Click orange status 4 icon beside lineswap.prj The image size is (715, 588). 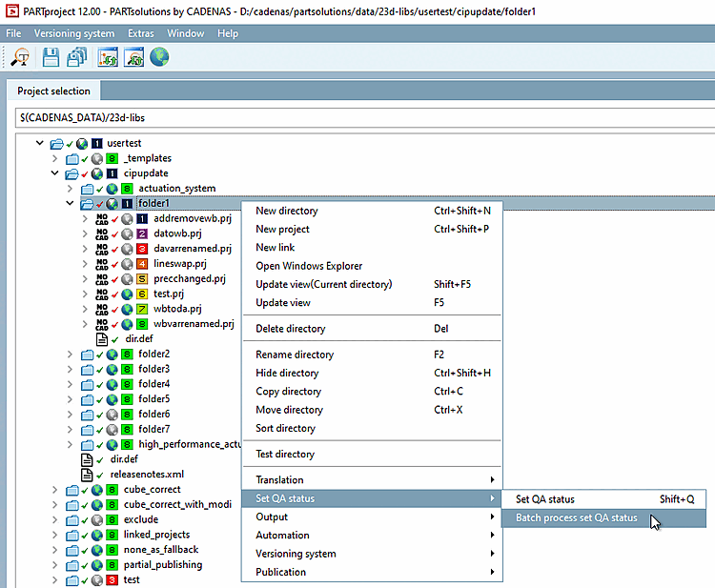[142, 264]
